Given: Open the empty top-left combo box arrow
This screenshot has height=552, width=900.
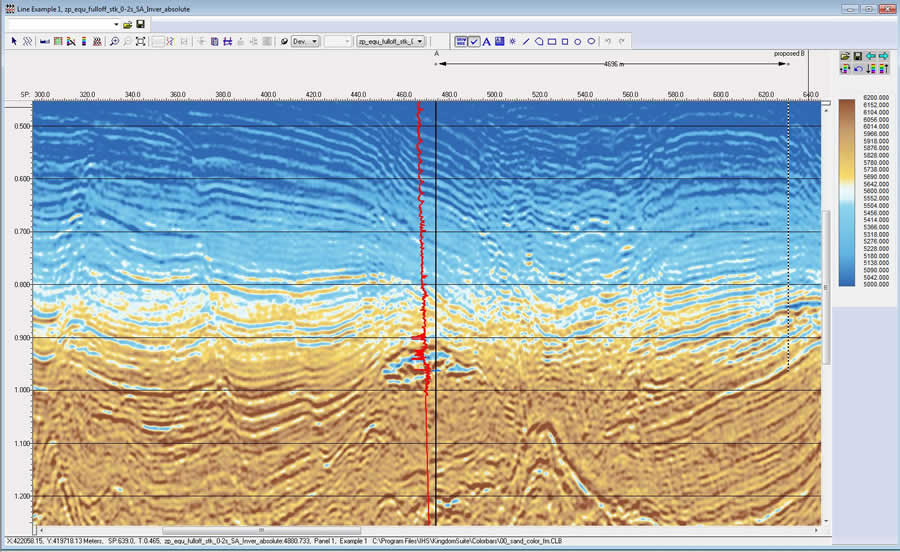Looking at the screenshot, I should click(116, 25).
